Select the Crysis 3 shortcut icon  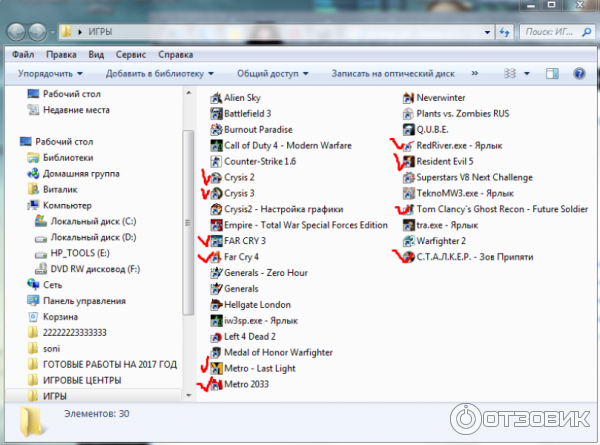tap(216, 194)
